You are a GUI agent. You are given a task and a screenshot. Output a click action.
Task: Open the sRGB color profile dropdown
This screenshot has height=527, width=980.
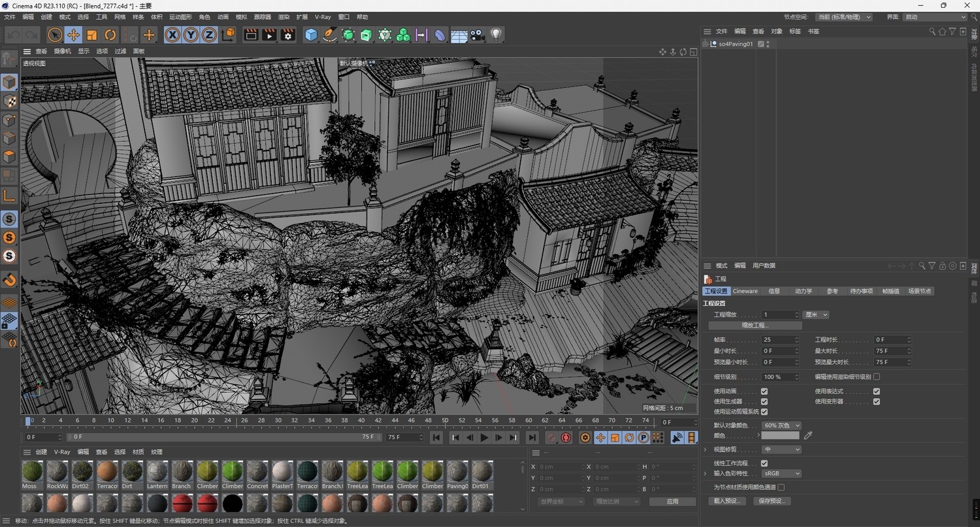(x=781, y=473)
